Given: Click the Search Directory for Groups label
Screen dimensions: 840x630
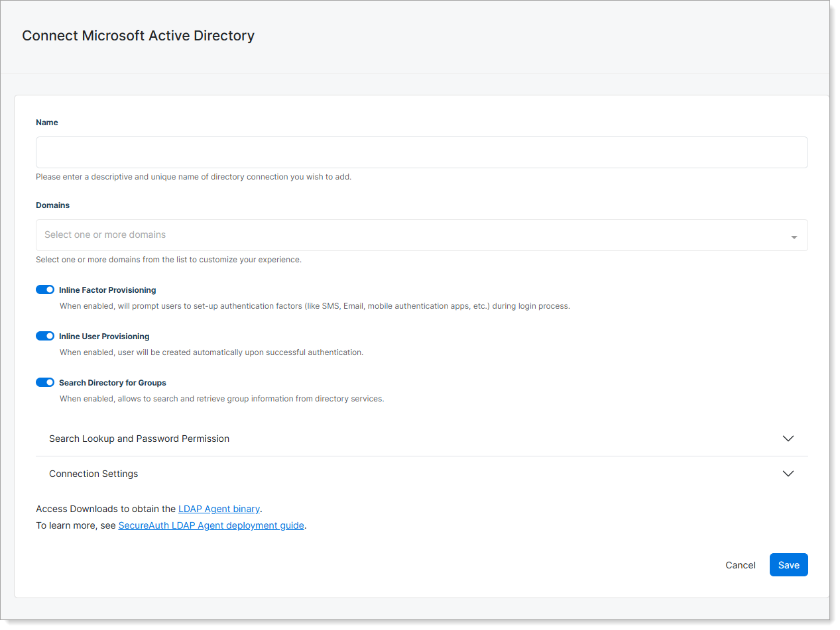Looking at the screenshot, I should pyautogui.click(x=113, y=383).
